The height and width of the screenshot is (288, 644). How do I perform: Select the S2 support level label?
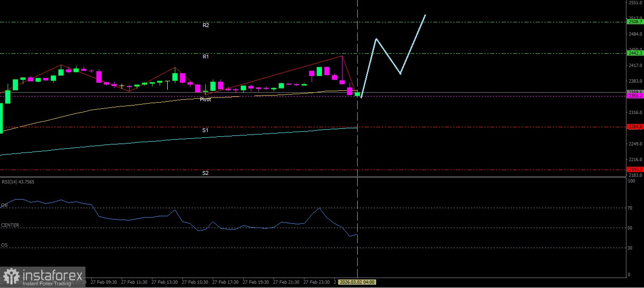(x=205, y=173)
